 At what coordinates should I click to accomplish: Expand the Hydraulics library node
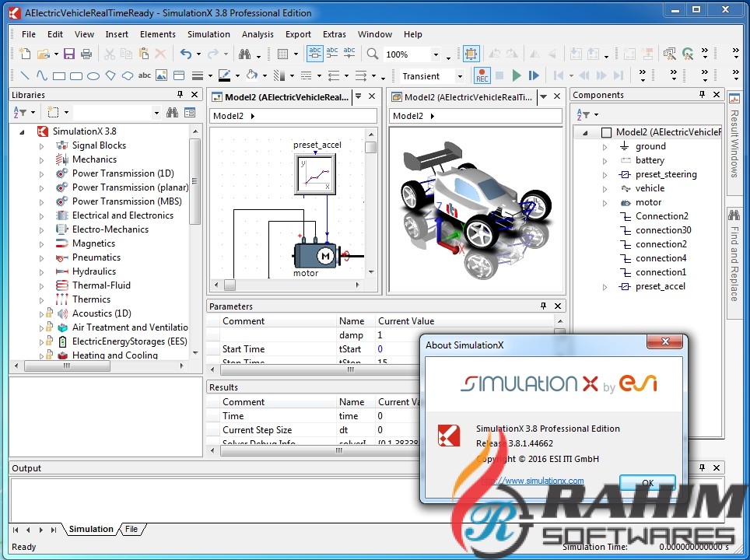point(41,271)
